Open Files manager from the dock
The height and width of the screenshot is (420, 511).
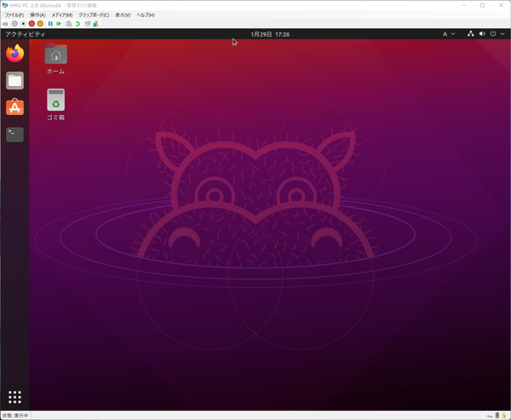pyautogui.click(x=14, y=81)
